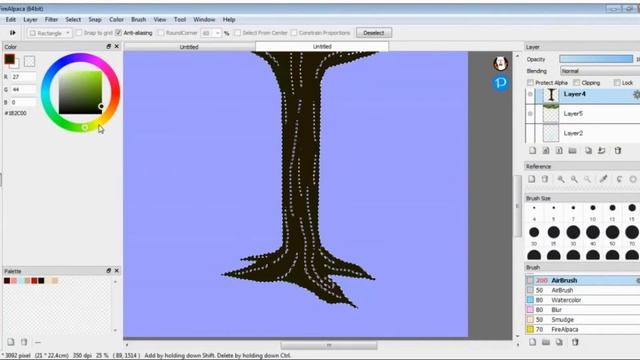Viewport: 640px width, 360px height.
Task: Delete the selected brush
Action: click(575, 342)
